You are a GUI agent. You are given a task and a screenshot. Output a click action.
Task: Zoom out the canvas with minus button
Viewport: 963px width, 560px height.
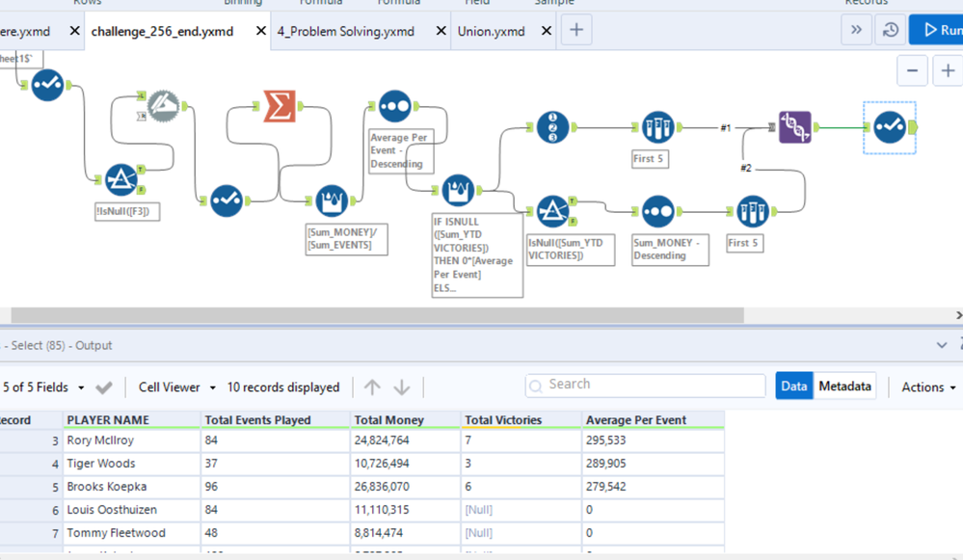[912, 70]
